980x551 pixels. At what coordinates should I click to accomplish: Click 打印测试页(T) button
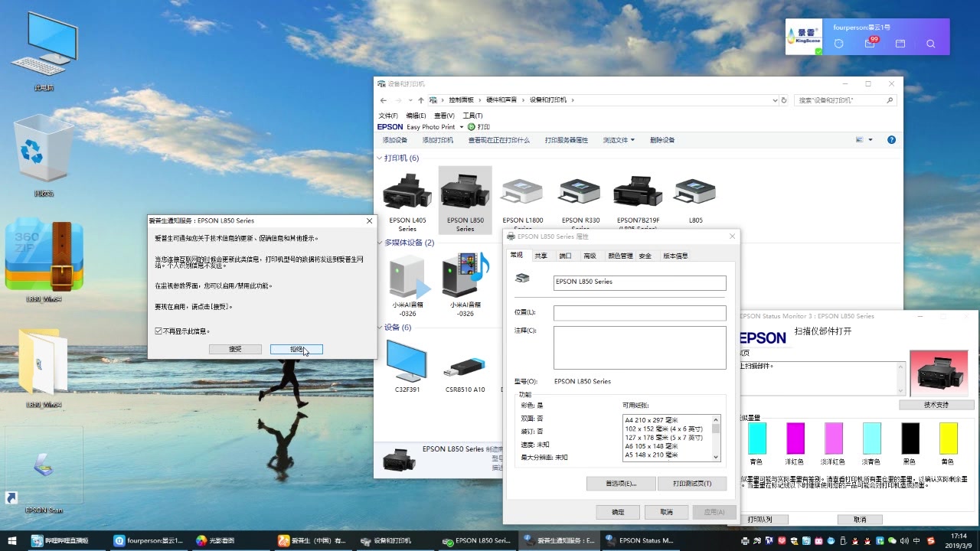691,484
